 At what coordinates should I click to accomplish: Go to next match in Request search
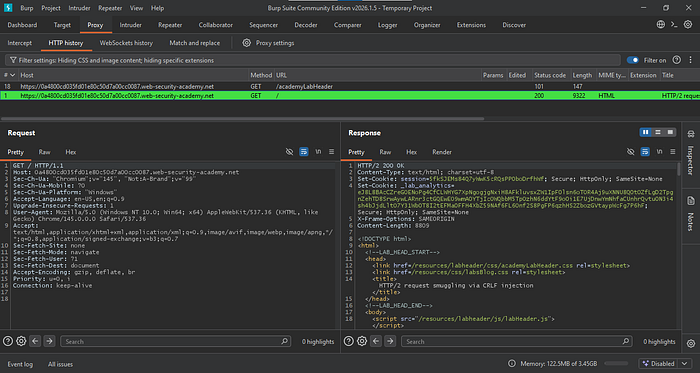[x=49, y=341]
